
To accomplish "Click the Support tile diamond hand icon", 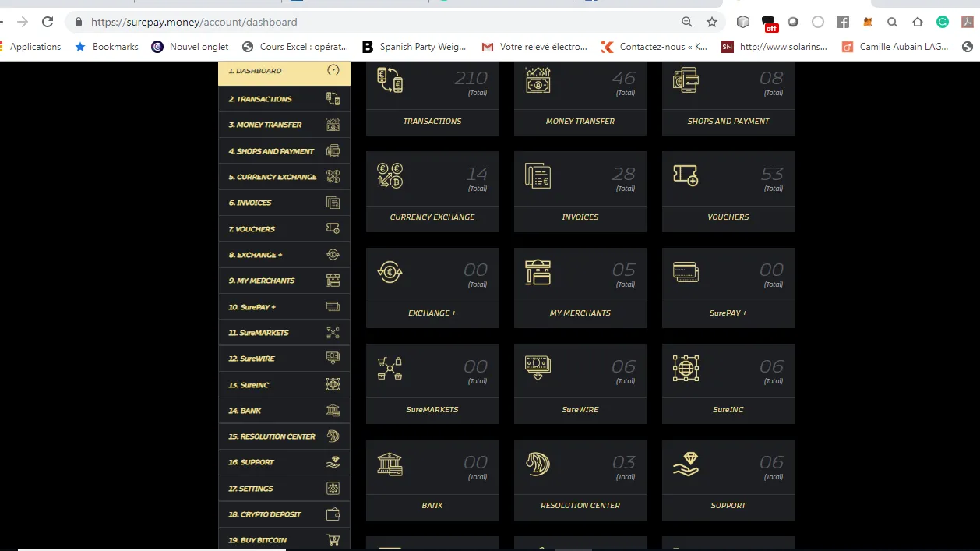I will click(x=686, y=464).
